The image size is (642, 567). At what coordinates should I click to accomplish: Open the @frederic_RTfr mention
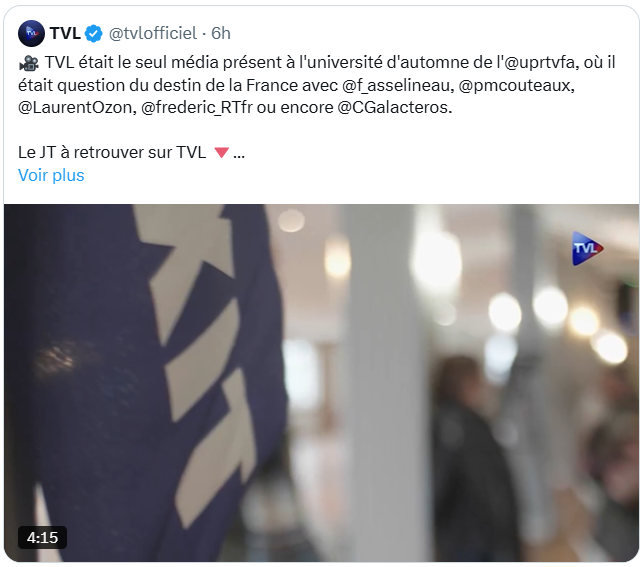click(197, 107)
